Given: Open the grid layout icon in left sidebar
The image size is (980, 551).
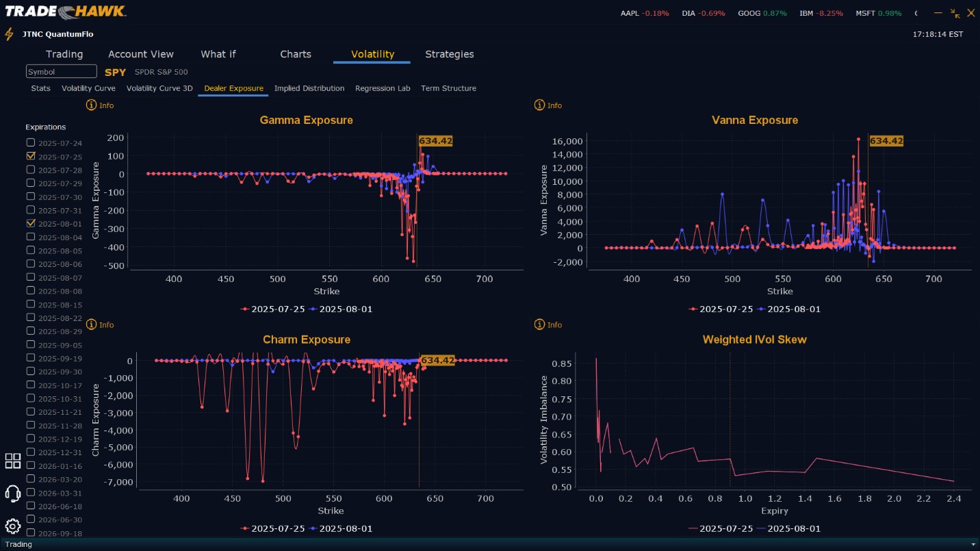Looking at the screenshot, I should 13,461.
